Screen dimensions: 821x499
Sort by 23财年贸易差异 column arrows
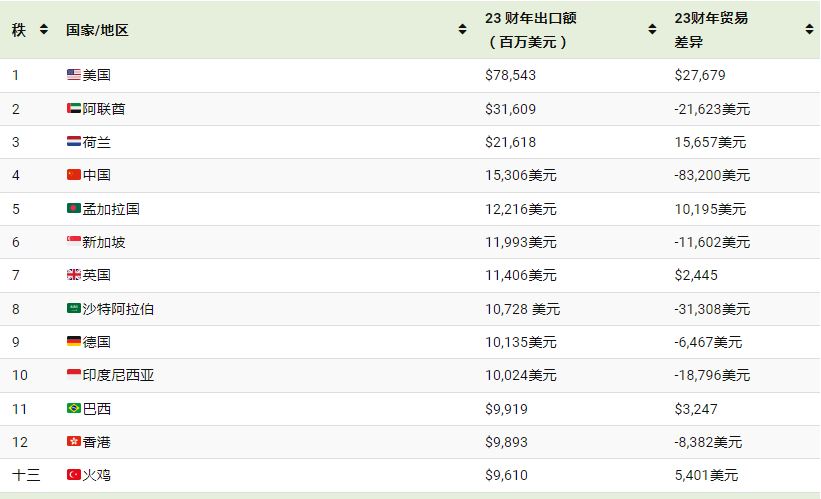click(809, 30)
